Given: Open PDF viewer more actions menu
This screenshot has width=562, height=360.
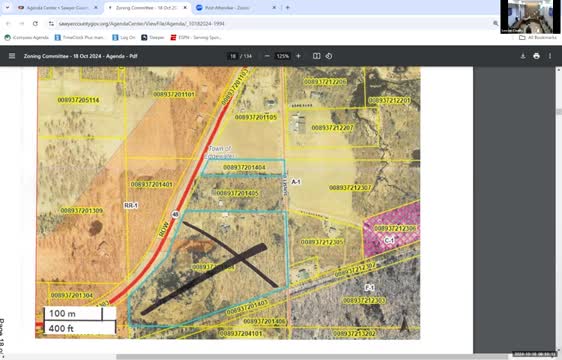Looking at the screenshot, I should [550, 56].
